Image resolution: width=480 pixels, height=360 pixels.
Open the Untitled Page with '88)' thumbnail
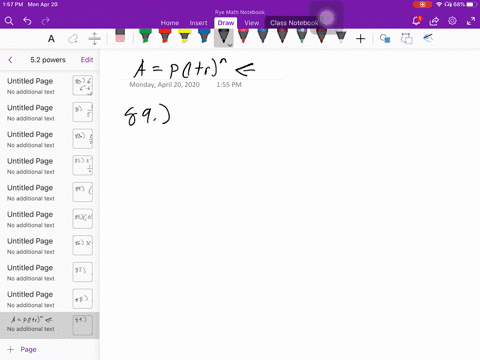click(50, 299)
